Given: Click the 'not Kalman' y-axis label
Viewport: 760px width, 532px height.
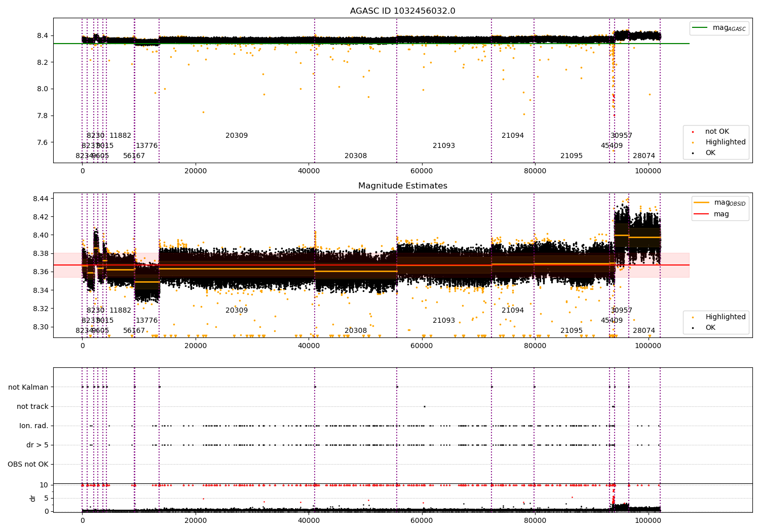Looking at the screenshot, I should pyautogui.click(x=28, y=387).
